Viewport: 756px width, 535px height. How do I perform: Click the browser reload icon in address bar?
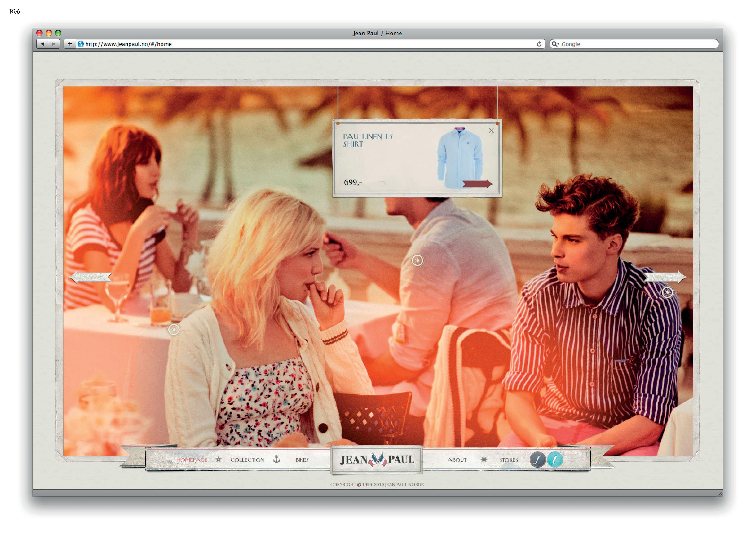tap(539, 44)
